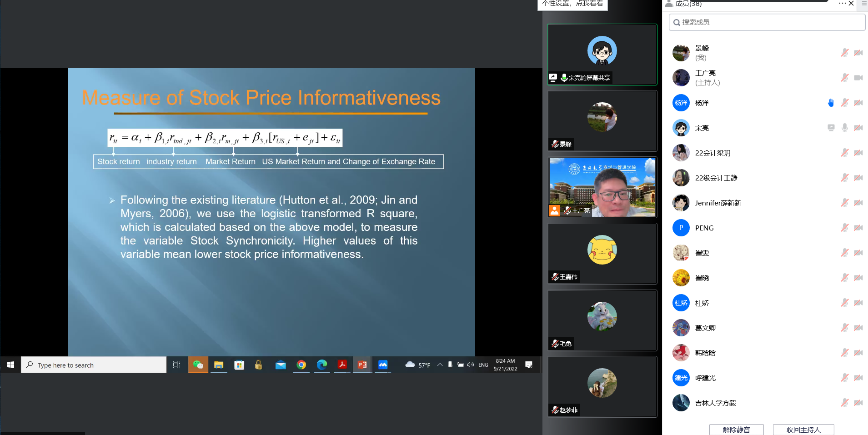
Task: Open WeChat from the shared taskbar
Action: point(198,365)
